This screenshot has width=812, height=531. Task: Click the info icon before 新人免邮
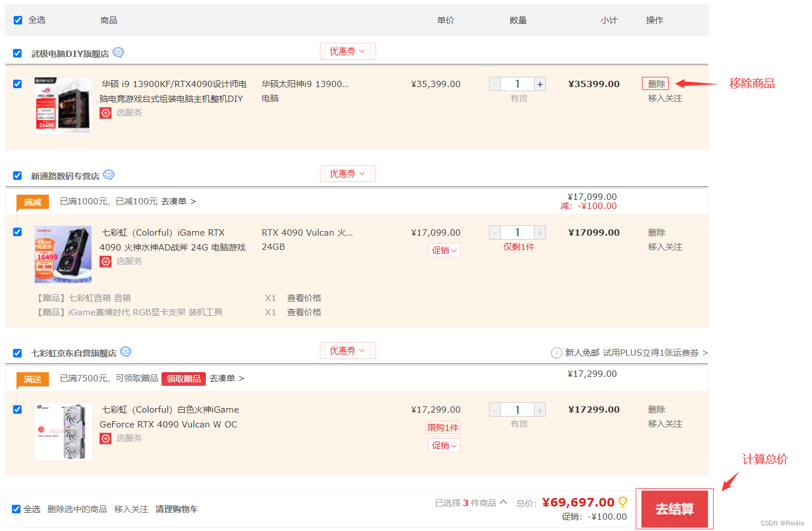[556, 352]
